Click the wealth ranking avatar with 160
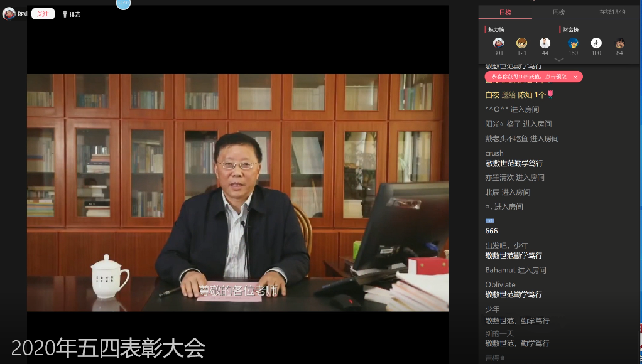This screenshot has height=364, width=642. (573, 43)
